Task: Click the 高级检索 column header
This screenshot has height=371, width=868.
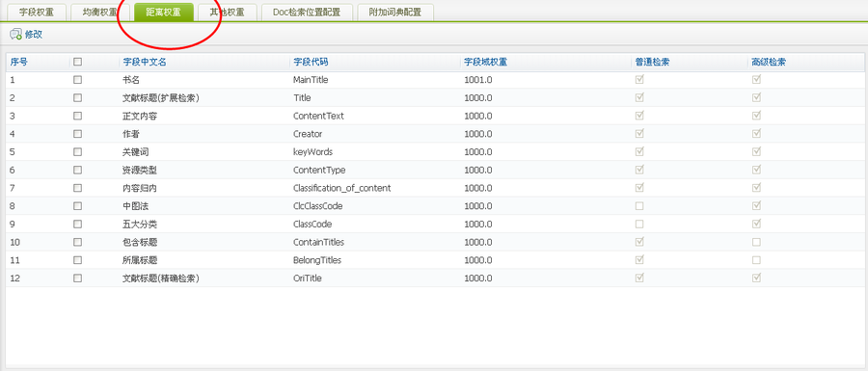Action: tap(769, 62)
